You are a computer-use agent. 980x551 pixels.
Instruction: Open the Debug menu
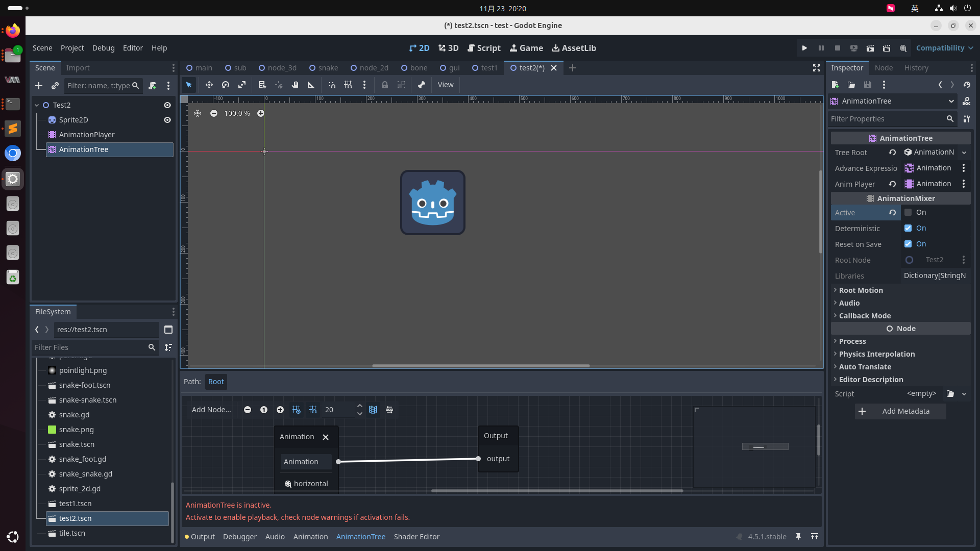tap(103, 48)
